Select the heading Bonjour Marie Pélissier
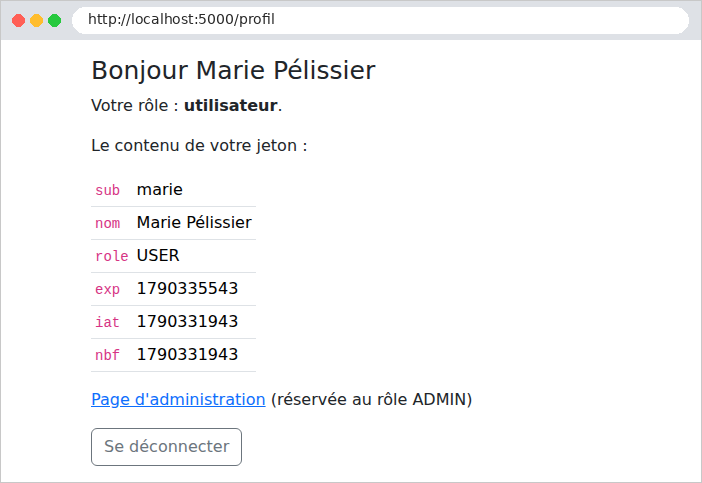Viewport: 702px width, 483px height. pos(233,71)
